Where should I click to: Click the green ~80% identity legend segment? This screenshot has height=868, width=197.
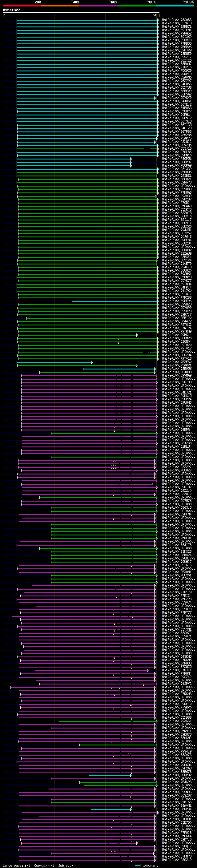point(136,6)
